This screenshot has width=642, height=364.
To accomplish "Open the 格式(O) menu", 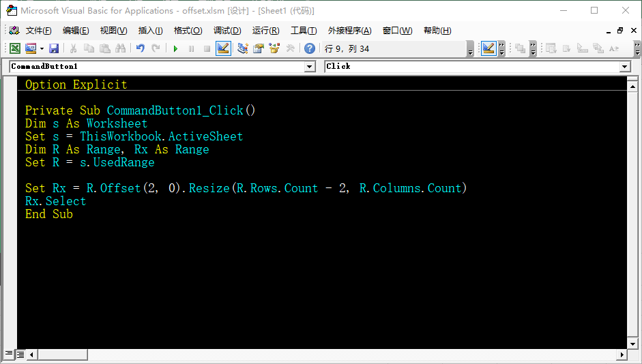I will pos(188,31).
